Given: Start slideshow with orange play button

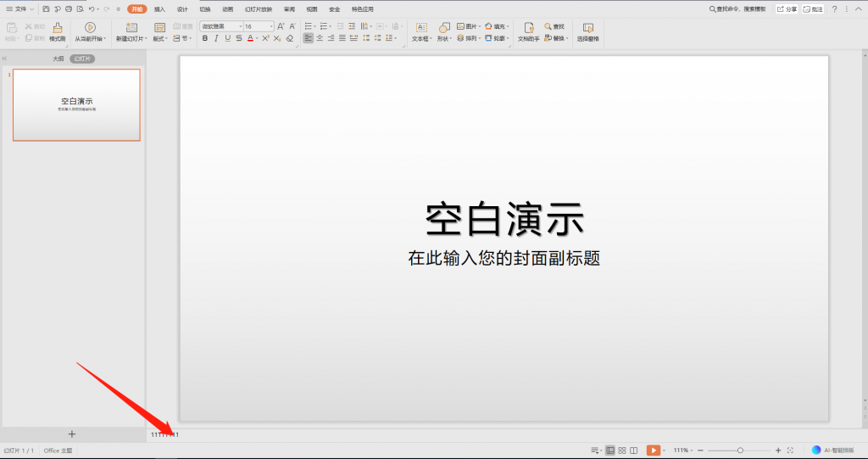Looking at the screenshot, I should click(652, 450).
